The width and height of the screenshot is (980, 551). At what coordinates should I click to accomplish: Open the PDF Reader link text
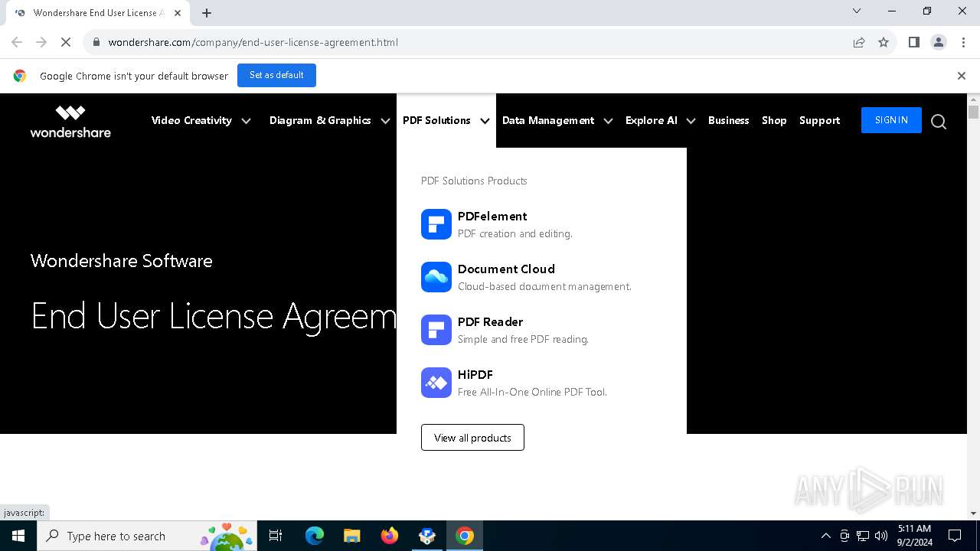[490, 322]
